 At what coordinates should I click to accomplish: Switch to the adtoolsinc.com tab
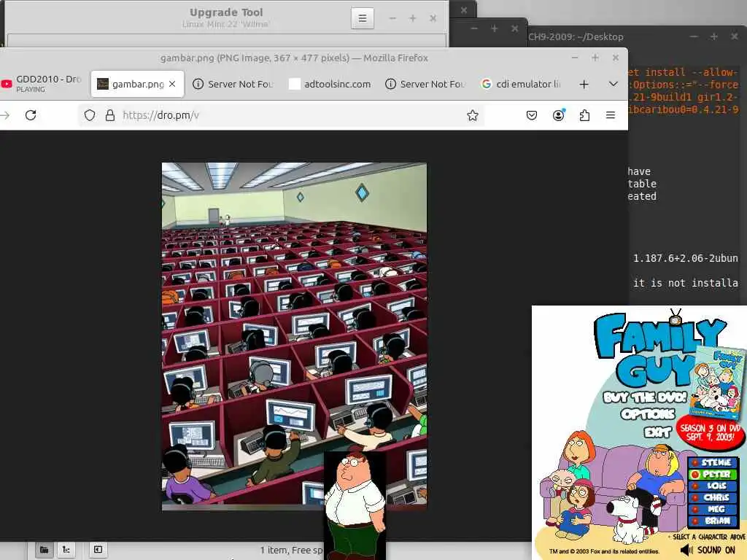coord(330,85)
